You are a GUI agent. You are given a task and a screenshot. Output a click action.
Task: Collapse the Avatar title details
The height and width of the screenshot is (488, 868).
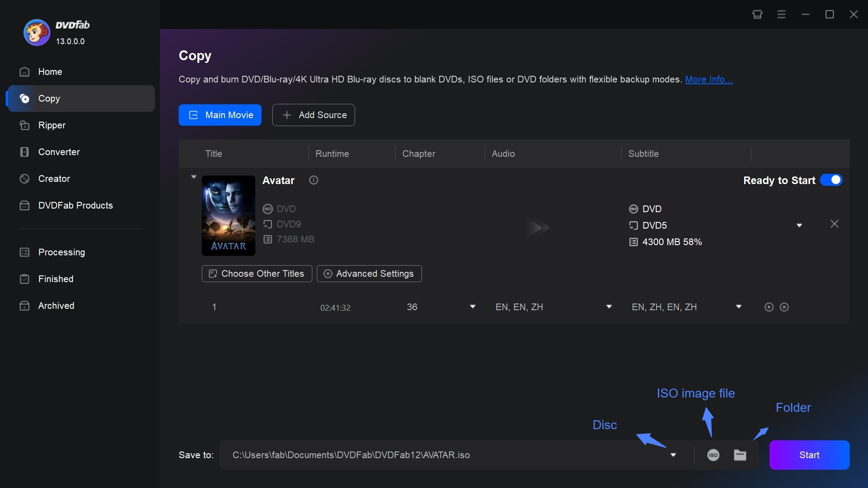pos(193,176)
